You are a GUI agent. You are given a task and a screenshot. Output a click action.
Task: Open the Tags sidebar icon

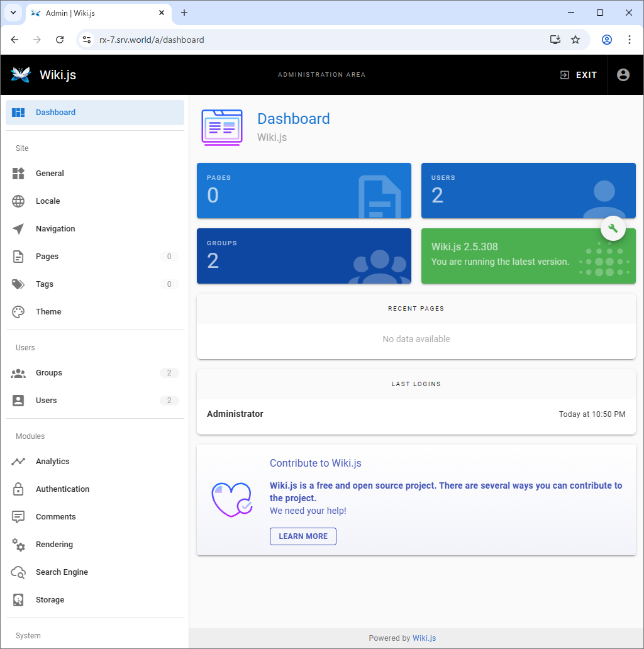[18, 284]
